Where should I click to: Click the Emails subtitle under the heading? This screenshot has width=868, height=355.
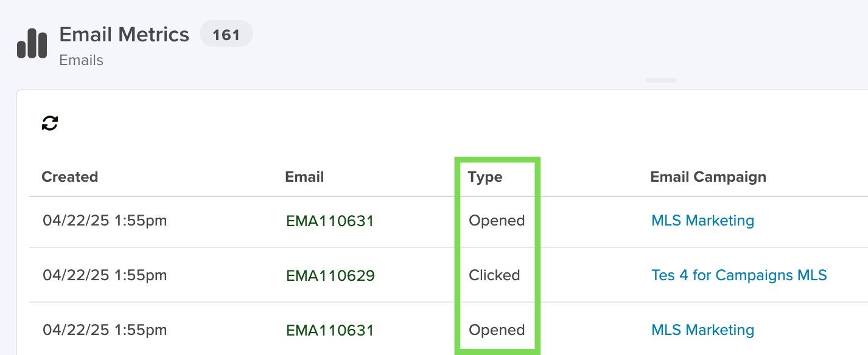point(82,60)
